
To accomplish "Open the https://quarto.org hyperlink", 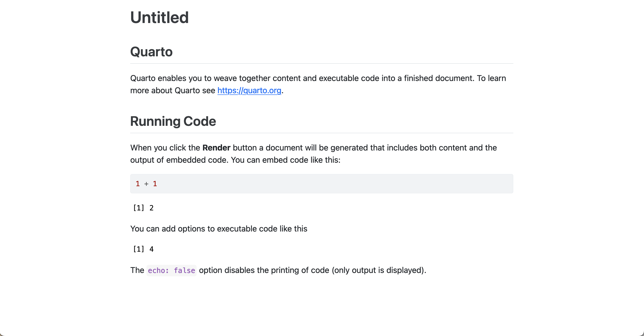I will tap(249, 90).
